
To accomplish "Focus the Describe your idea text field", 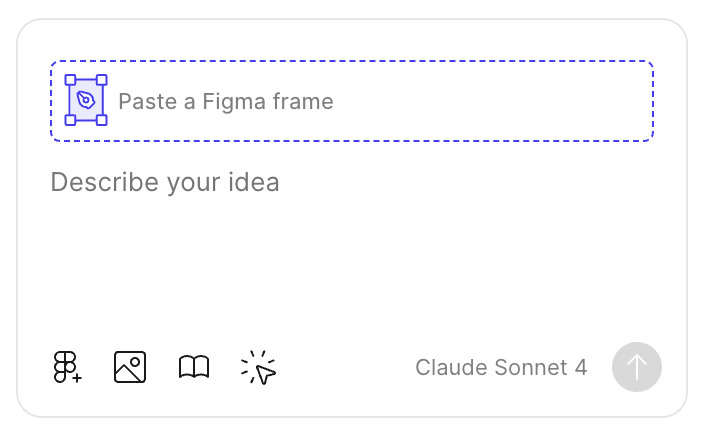I will [x=352, y=242].
